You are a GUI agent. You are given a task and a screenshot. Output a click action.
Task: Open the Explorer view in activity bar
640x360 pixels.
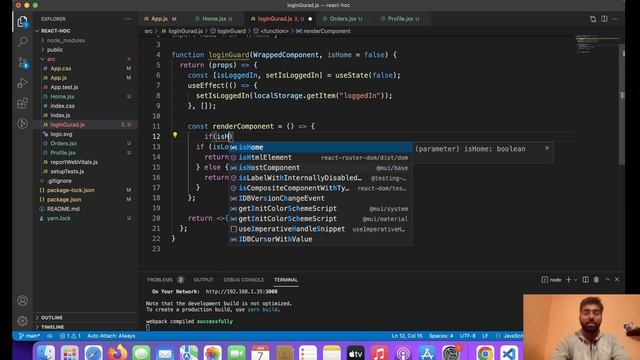(22, 22)
